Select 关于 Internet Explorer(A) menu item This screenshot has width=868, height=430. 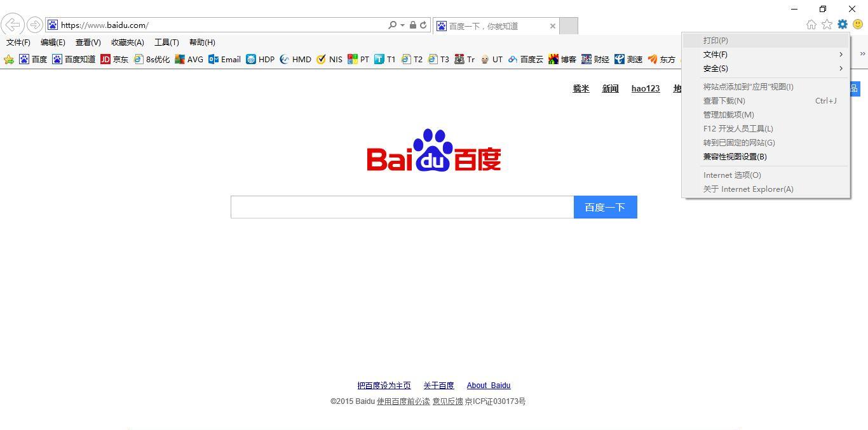point(766,189)
